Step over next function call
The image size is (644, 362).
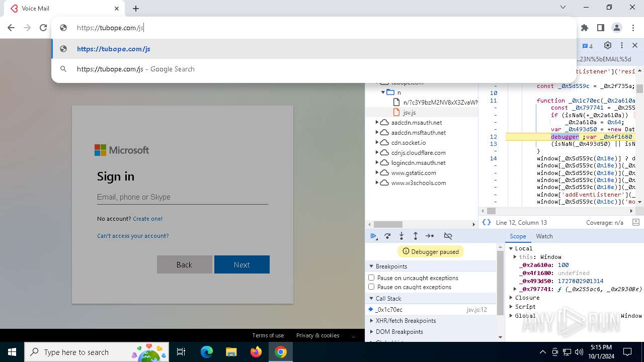pyautogui.click(x=387, y=236)
